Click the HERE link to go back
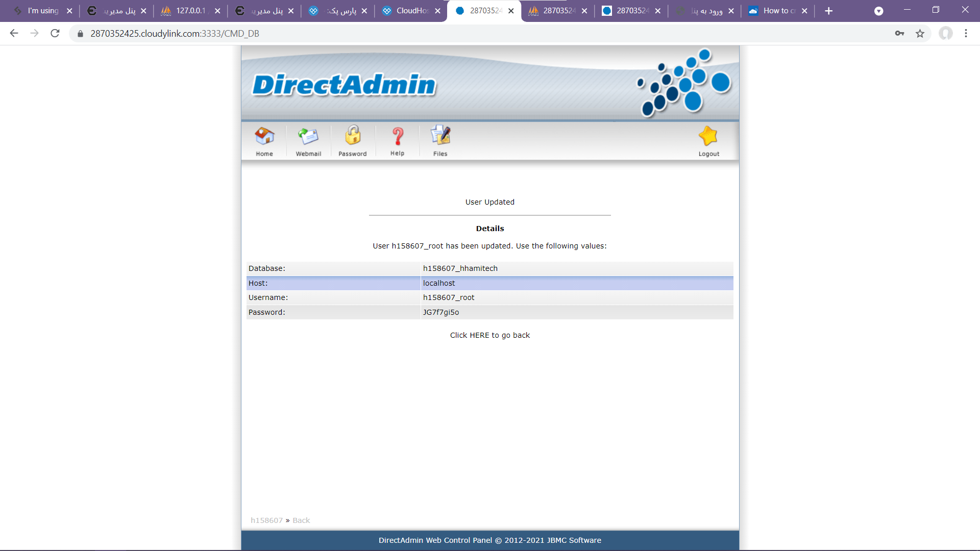The height and width of the screenshot is (551, 980). [x=479, y=335]
